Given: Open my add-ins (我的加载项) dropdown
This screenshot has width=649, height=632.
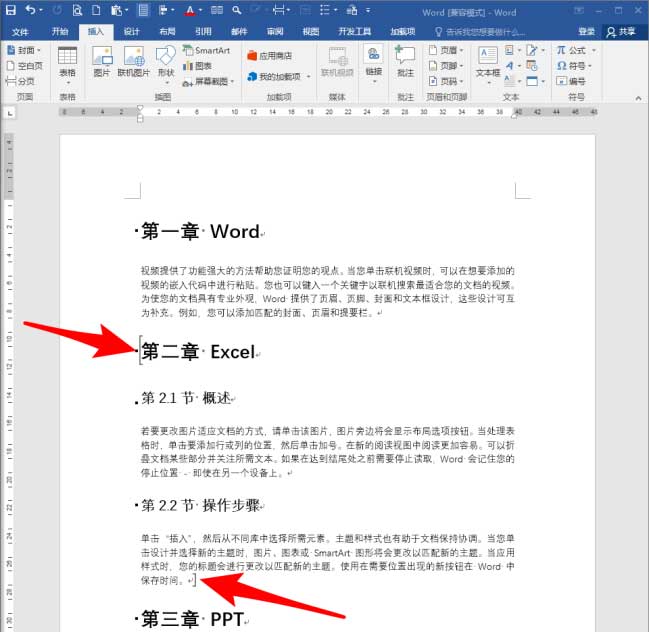Looking at the screenshot, I should (308, 77).
